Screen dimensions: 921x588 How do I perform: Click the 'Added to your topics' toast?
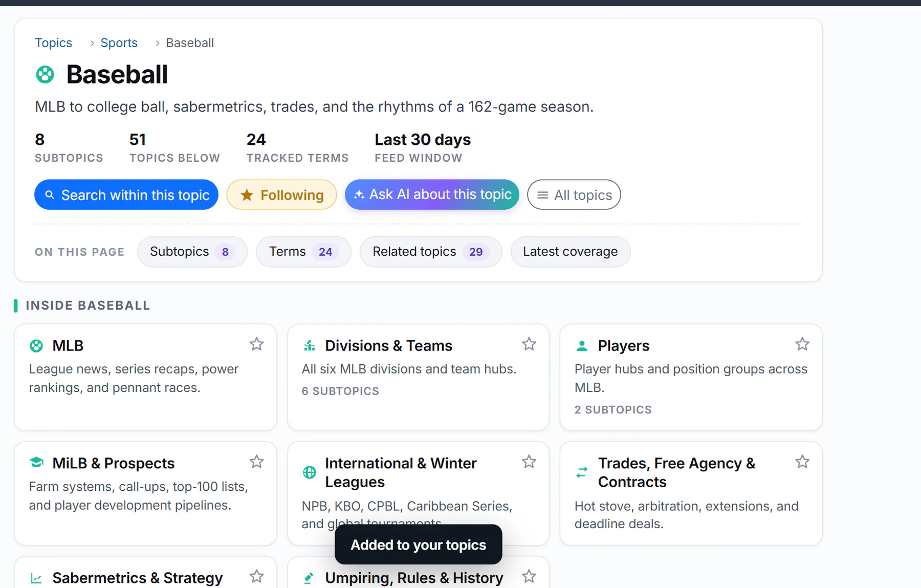coord(418,545)
